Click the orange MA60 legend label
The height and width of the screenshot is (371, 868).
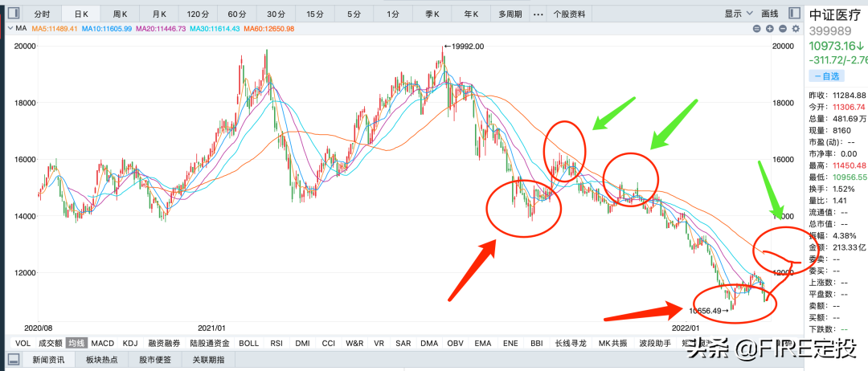[x=266, y=29]
